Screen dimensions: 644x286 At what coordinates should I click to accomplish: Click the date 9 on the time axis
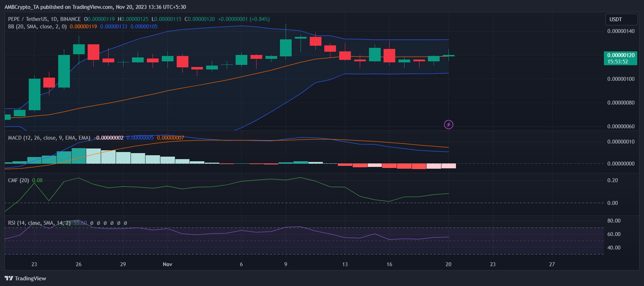[x=286, y=264]
